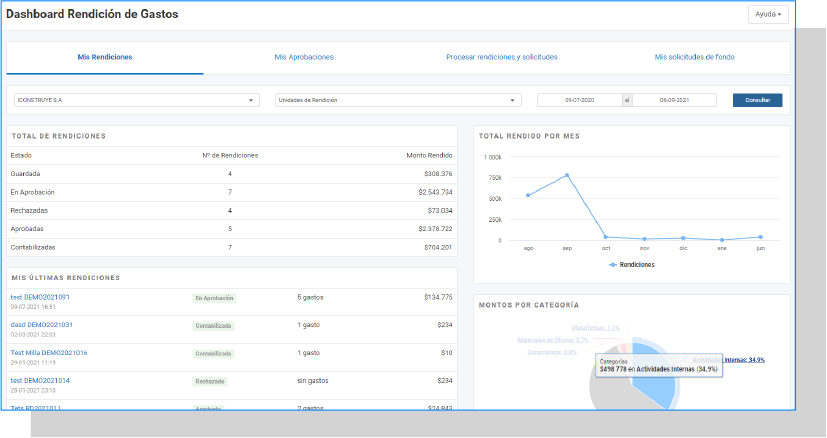This screenshot has width=827, height=438.
Task: Select the Contabilizadas status row
Action: [232, 247]
